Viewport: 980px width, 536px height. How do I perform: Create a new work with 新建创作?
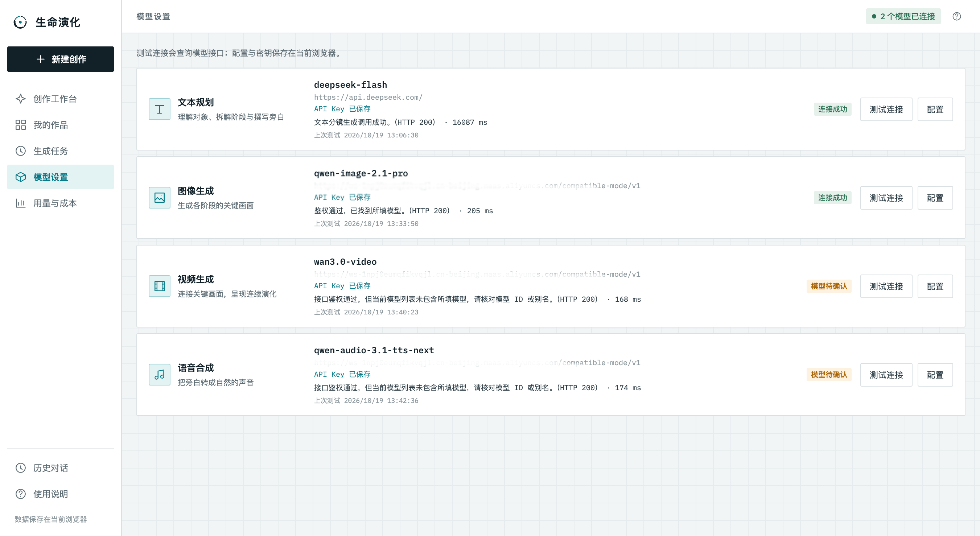(61, 59)
